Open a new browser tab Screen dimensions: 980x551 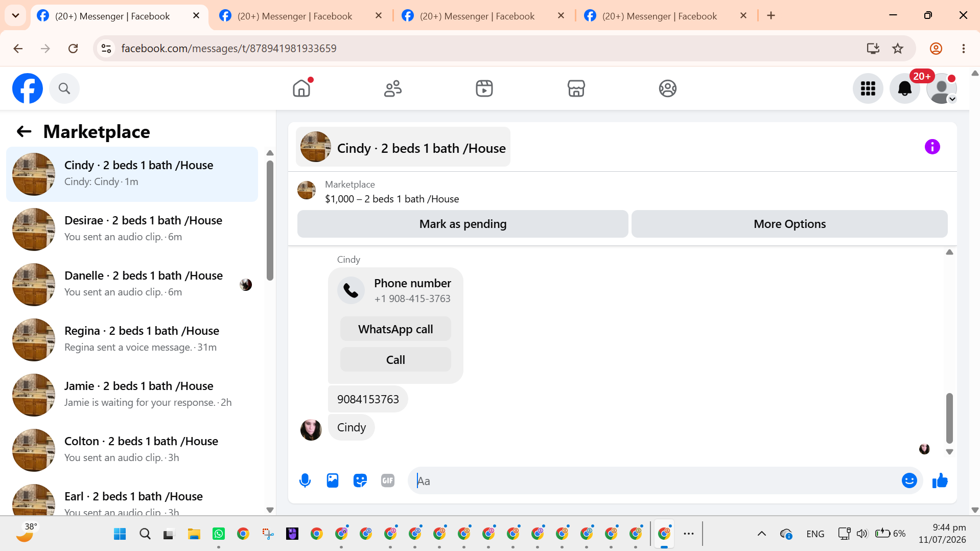771,16
